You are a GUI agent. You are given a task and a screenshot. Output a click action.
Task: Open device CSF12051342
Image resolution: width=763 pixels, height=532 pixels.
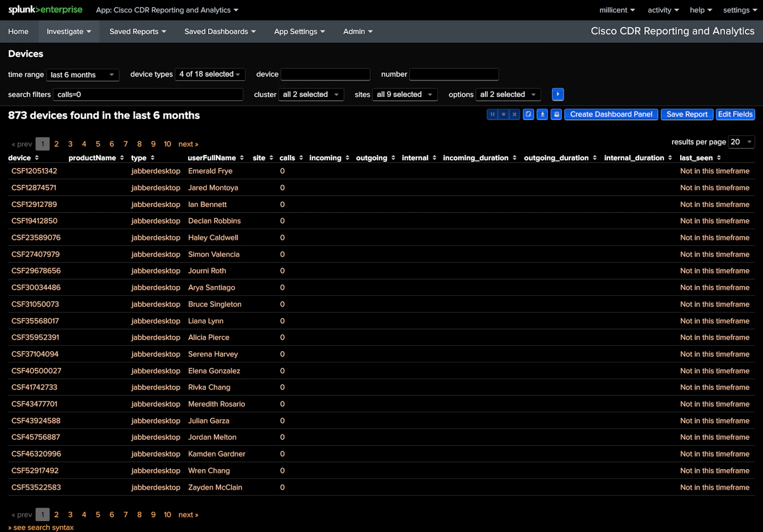point(34,171)
